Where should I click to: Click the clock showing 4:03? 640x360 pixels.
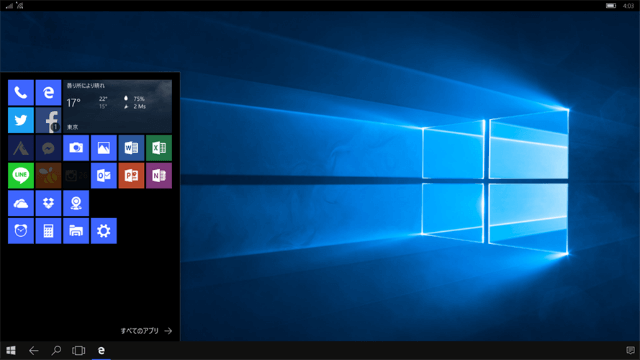pos(629,6)
